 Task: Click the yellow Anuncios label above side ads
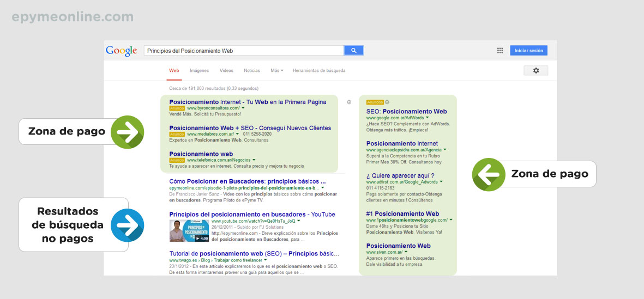point(375,102)
